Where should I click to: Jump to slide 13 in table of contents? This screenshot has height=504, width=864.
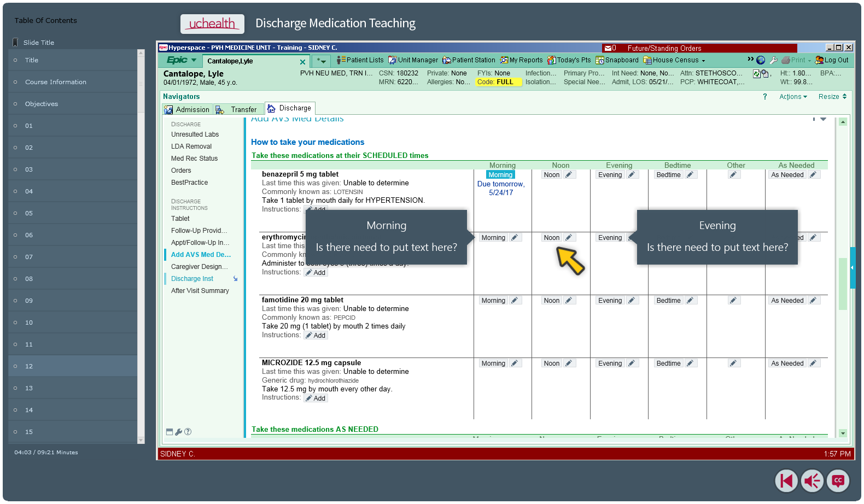coord(29,388)
